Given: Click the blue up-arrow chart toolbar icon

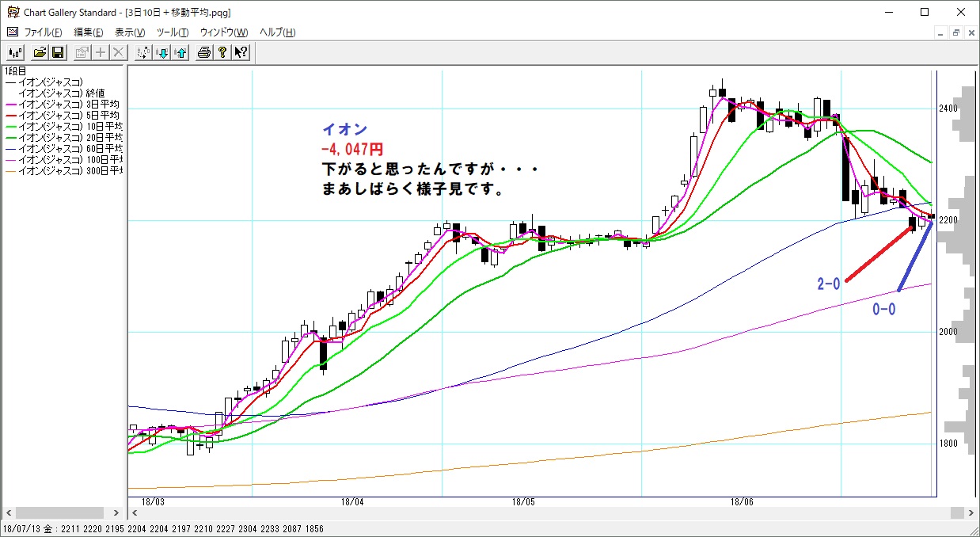Looking at the screenshot, I should 180,52.
